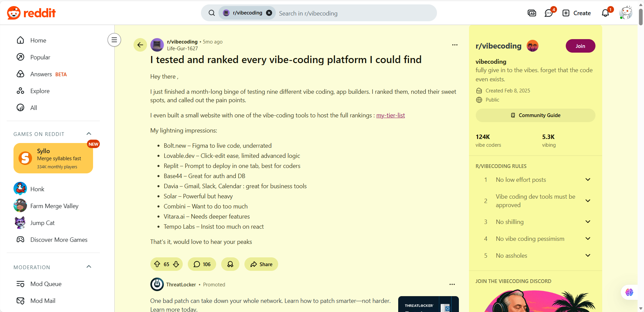Join the r/vibecoding community
Screen dimensions: 644x312
[x=580, y=46]
